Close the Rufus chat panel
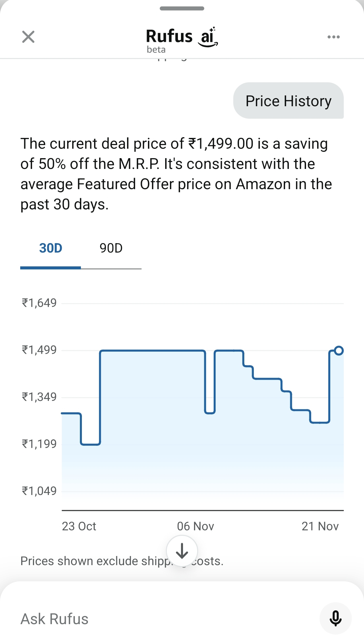The image size is (364, 642). coord(28,37)
